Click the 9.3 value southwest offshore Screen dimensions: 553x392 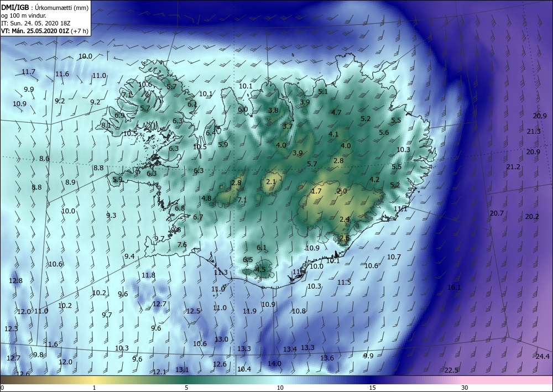click(x=112, y=216)
